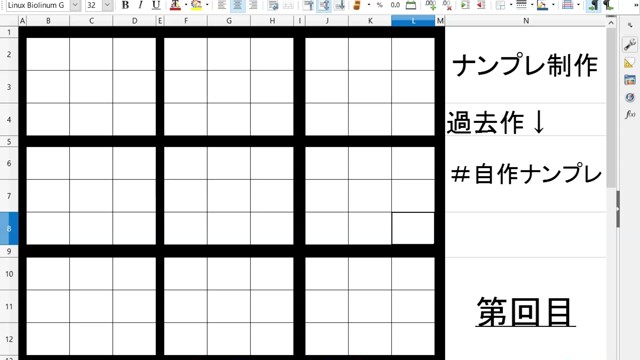This screenshot has width=640, height=360.
Task: Click the delete decimal place icon
Action: 447,5
